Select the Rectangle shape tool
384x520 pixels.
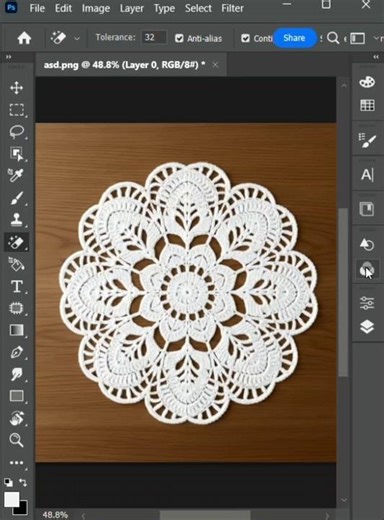tap(16, 396)
